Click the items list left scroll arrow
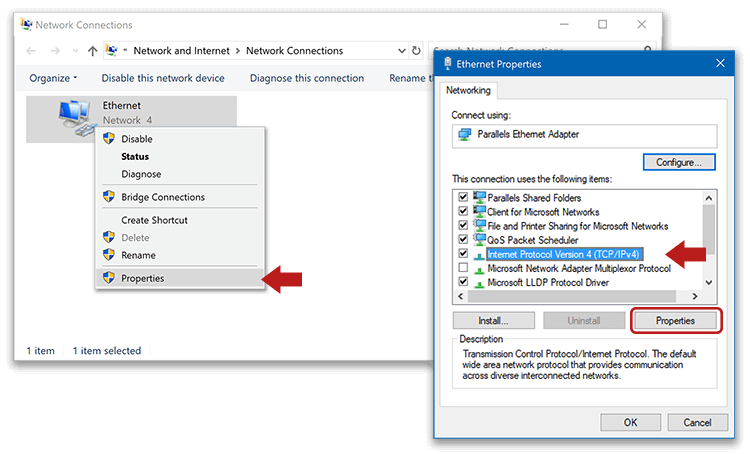The width and height of the screenshot is (750, 454). click(x=460, y=297)
